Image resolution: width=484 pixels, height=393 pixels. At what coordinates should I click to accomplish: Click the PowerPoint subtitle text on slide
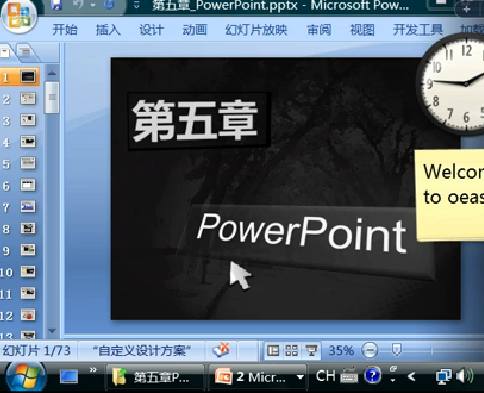302,233
